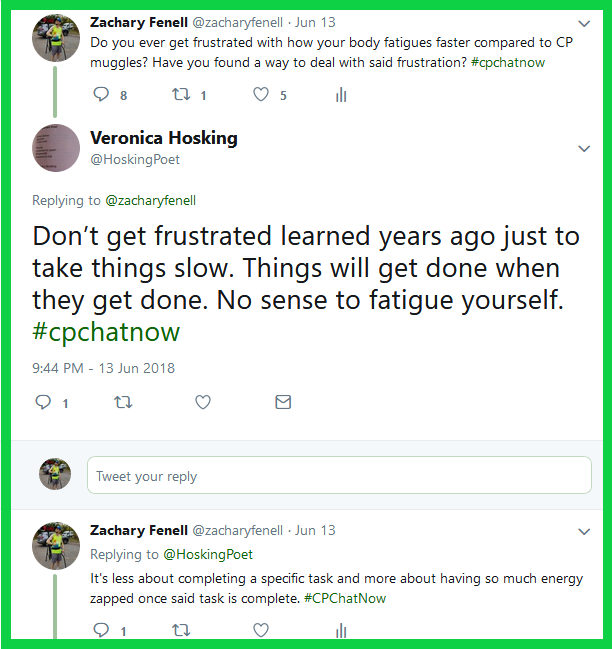Screen dimensions: 612x649
Task: Reply to the bottom Zachary Fenell tweet
Action: (100, 630)
